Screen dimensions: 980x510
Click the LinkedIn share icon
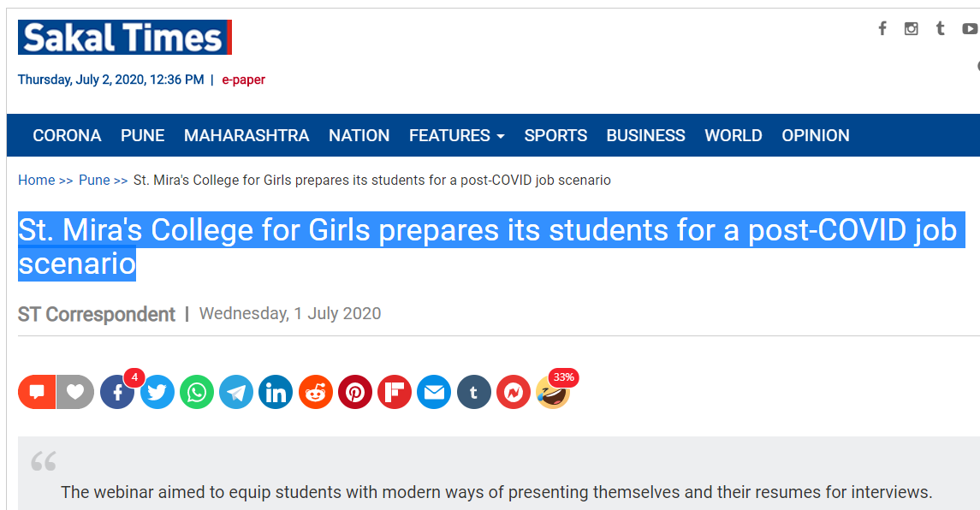[276, 393]
